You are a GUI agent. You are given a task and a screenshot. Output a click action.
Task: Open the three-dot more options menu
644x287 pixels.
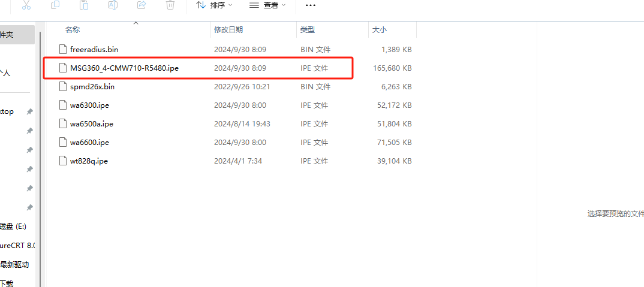point(310,5)
